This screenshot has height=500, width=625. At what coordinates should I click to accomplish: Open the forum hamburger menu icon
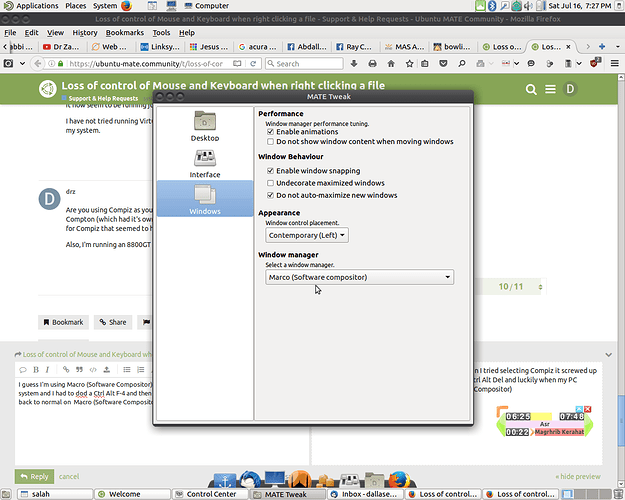(x=550, y=89)
